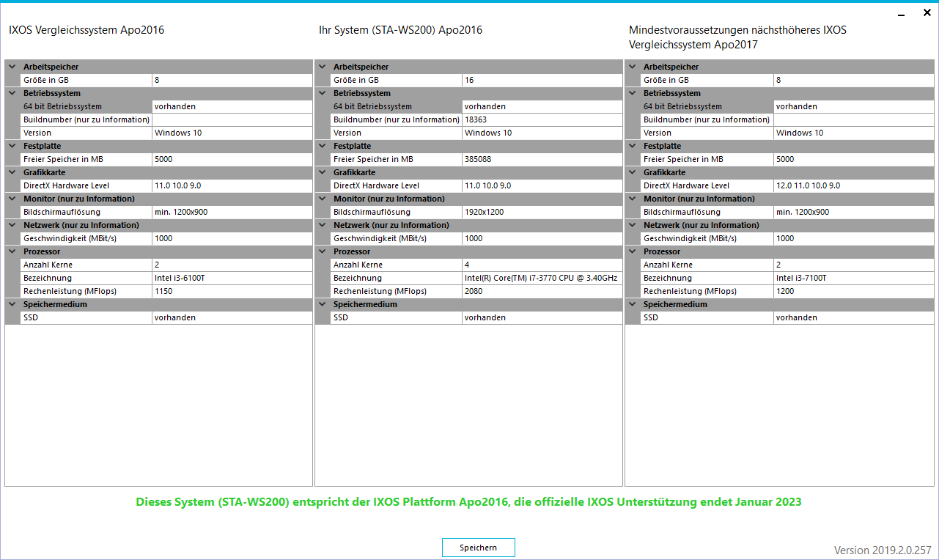
Task: Click heading Ihr System (STA-WS200) Apo2016
Action: point(400,30)
